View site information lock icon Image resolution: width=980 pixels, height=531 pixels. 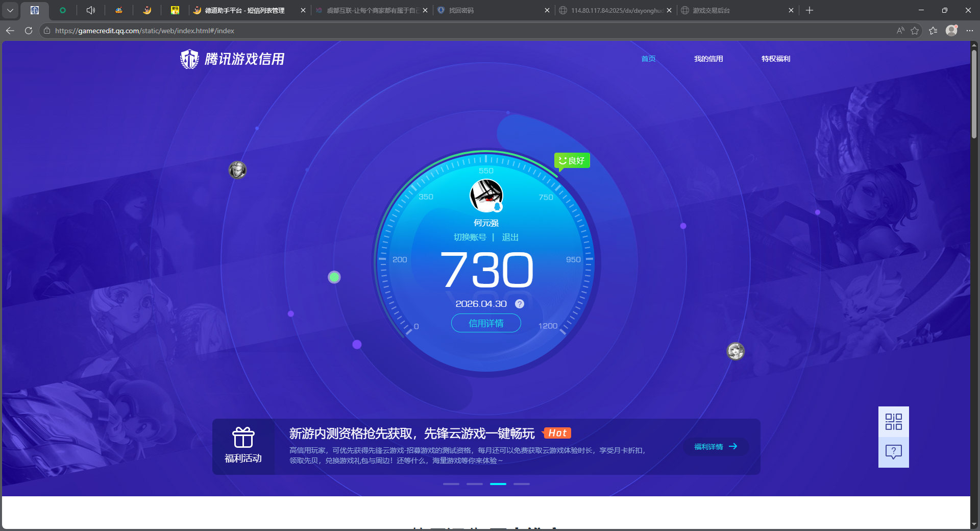coord(47,31)
